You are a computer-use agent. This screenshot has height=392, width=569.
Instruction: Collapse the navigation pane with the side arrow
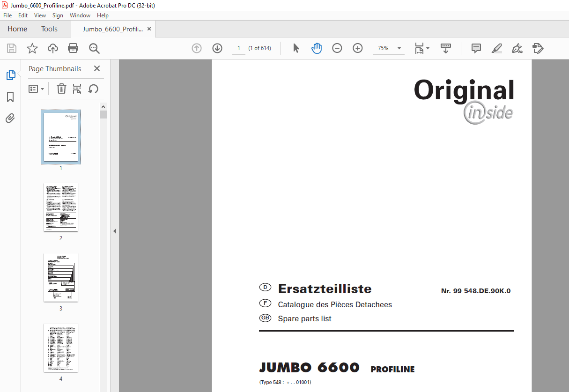tap(115, 231)
